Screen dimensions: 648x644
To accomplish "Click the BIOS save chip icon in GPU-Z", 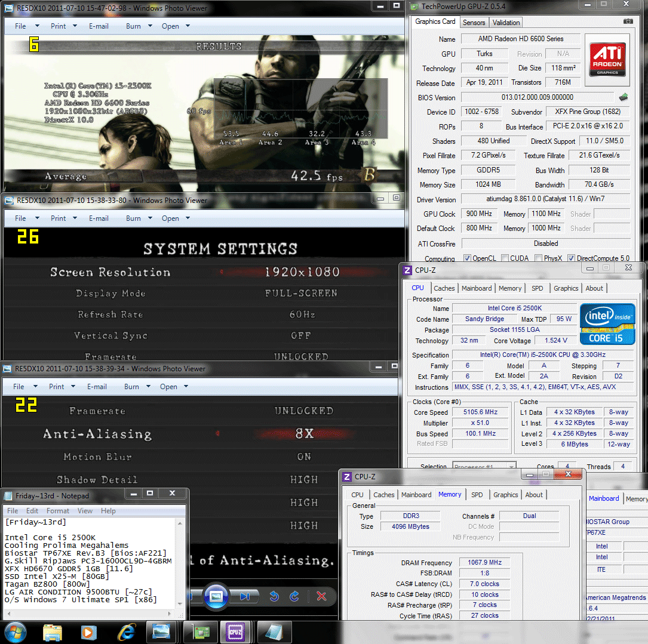I will click(623, 97).
